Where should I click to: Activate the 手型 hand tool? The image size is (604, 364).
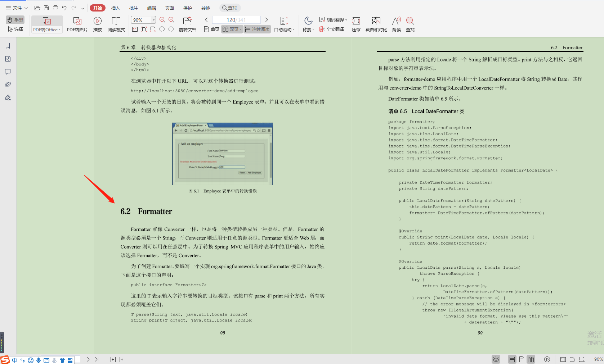(x=15, y=20)
